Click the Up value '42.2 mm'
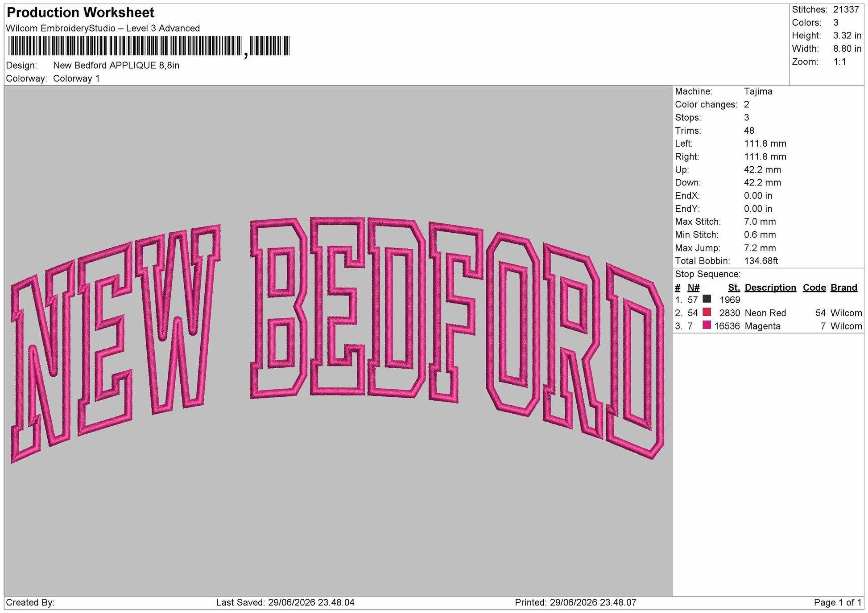This screenshot has width=868, height=613. (762, 170)
